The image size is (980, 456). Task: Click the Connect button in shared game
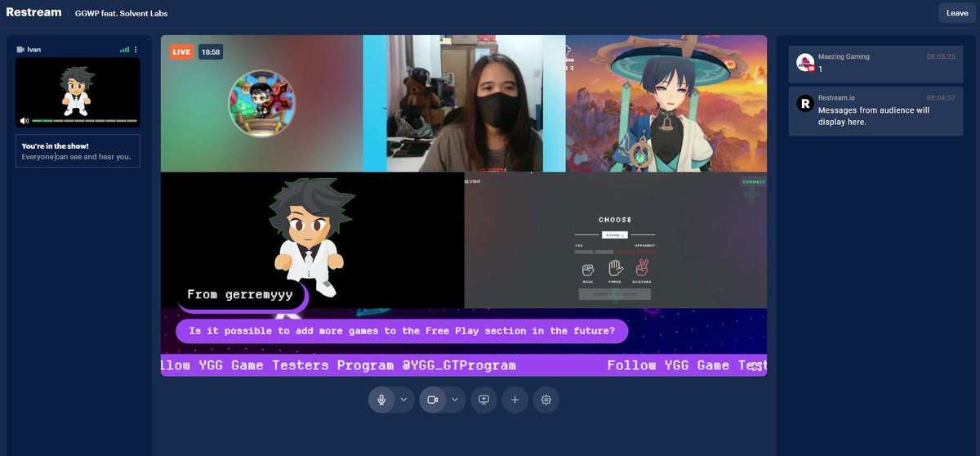[752, 182]
